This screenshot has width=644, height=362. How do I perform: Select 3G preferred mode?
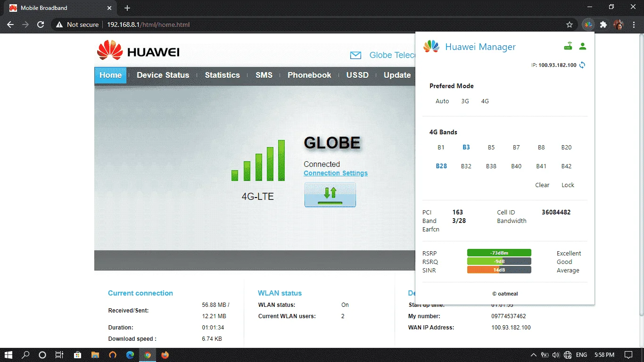(x=465, y=101)
